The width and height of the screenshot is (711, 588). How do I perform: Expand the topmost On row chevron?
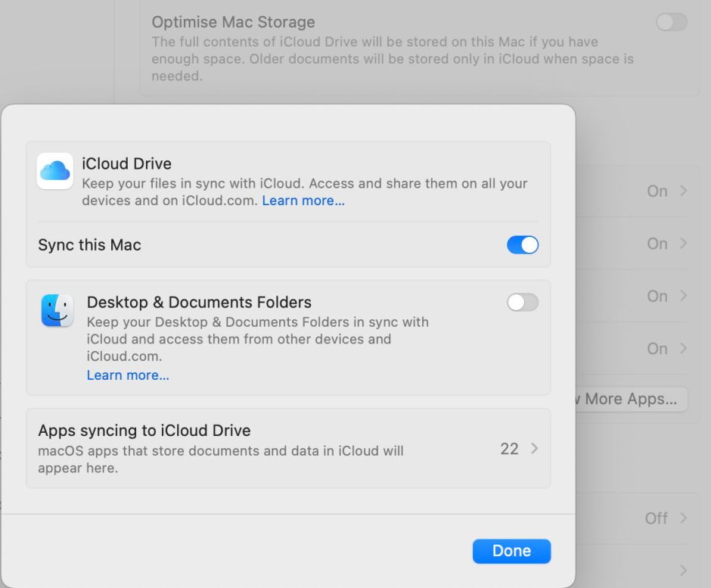tap(684, 191)
